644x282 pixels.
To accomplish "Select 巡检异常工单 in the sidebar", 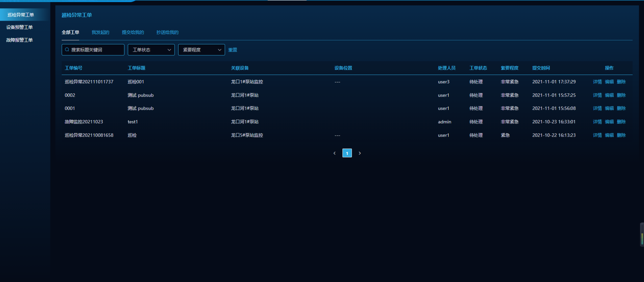I will tap(21, 15).
